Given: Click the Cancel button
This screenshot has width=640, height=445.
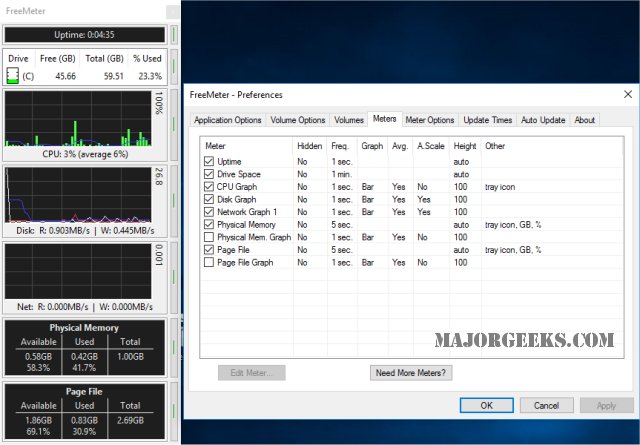Looking at the screenshot, I should pyautogui.click(x=547, y=405).
